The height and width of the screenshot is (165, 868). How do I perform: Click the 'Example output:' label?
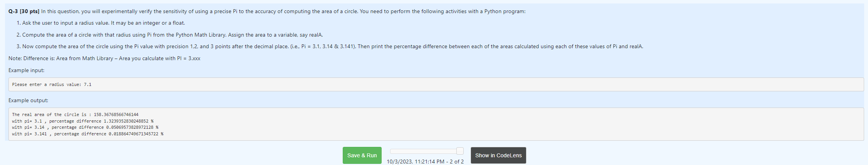click(x=28, y=101)
